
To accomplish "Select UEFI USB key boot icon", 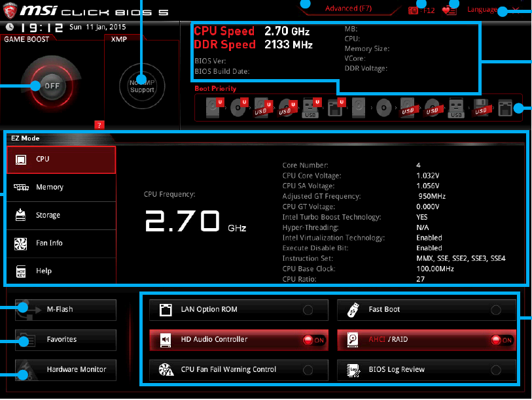I will click(x=311, y=108).
